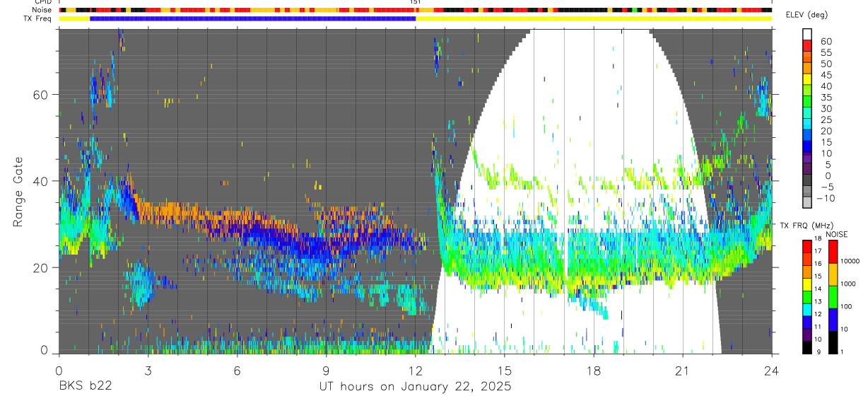Click the blue portion of the TX Freq strip
This screenshot has height=401, width=868.
point(252,18)
